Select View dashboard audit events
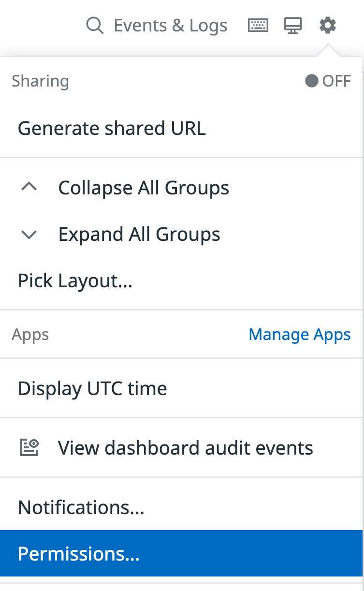The width and height of the screenshot is (364, 591). (185, 448)
